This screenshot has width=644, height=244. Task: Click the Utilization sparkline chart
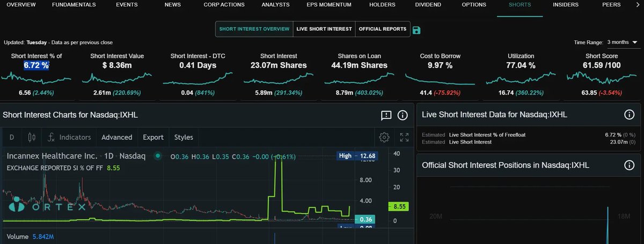pos(521,78)
